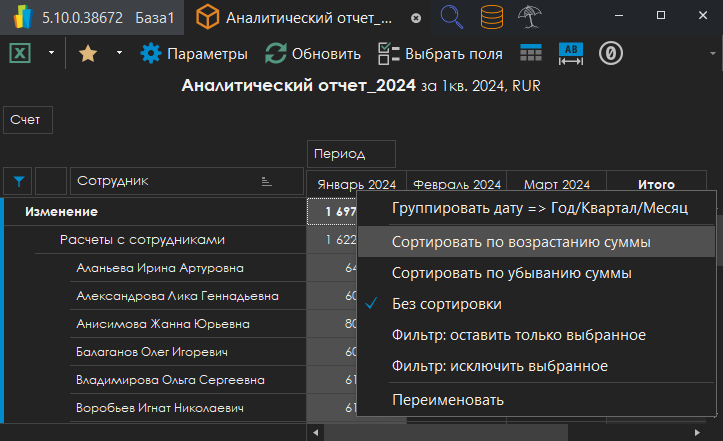Click the favorites star icon
The image size is (723, 441).
[88, 54]
